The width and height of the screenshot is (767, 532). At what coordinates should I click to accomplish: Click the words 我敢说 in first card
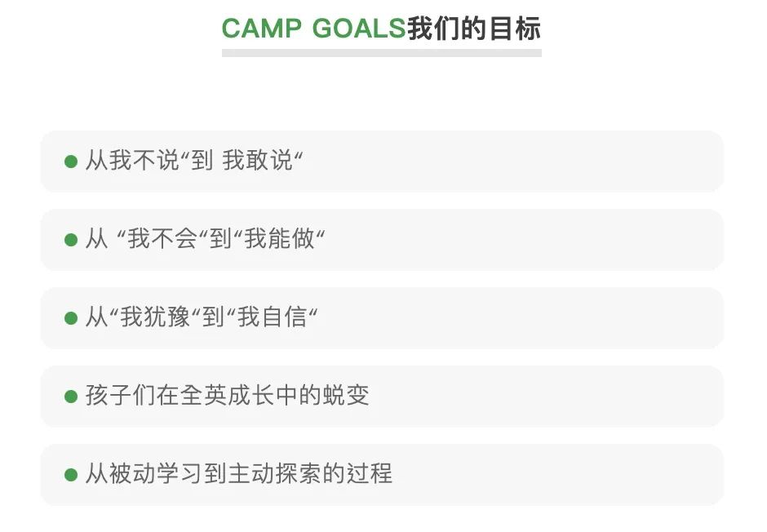point(257,161)
